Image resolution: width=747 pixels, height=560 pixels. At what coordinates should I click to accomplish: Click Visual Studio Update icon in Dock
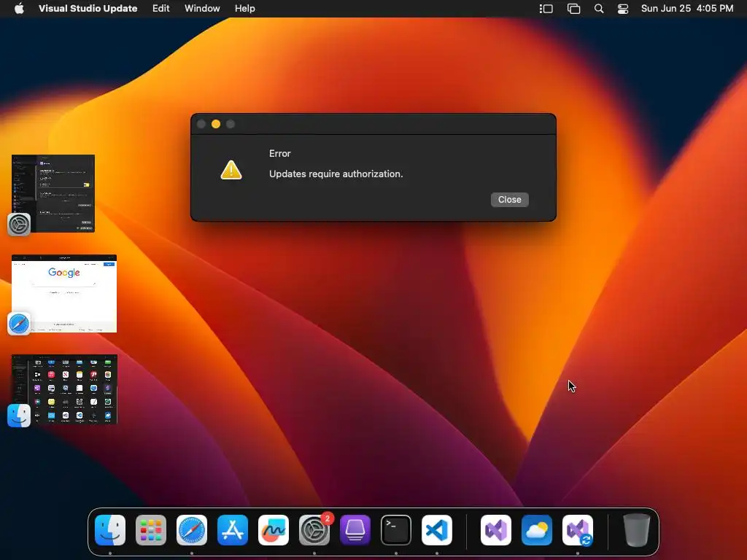pos(578,530)
